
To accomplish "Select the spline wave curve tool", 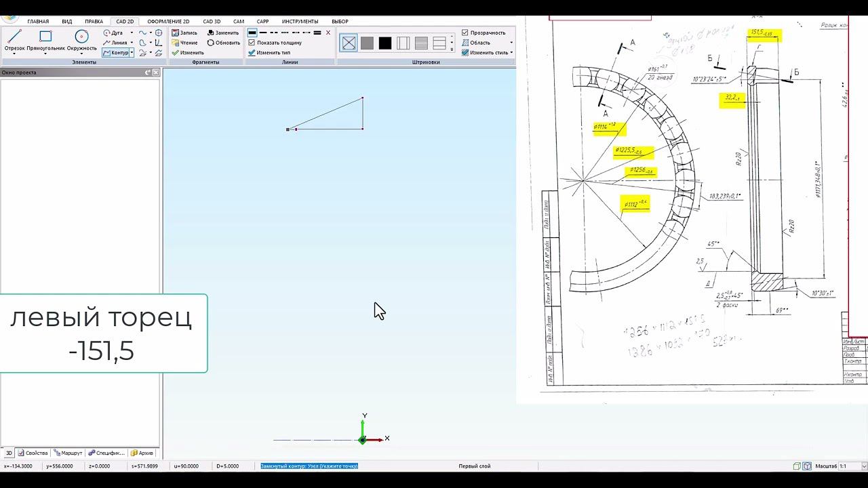I will [143, 33].
